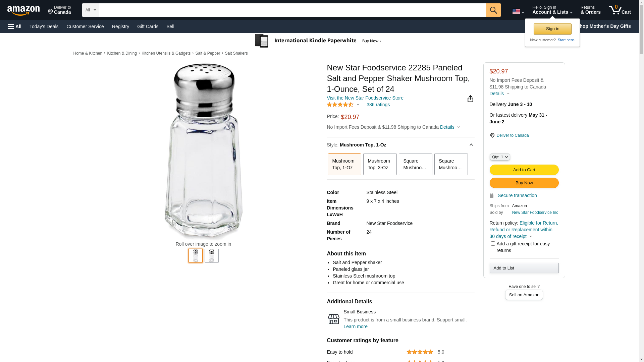Select Mushroom Top, 1-Oz style option
644x362 pixels.
pos(344,164)
